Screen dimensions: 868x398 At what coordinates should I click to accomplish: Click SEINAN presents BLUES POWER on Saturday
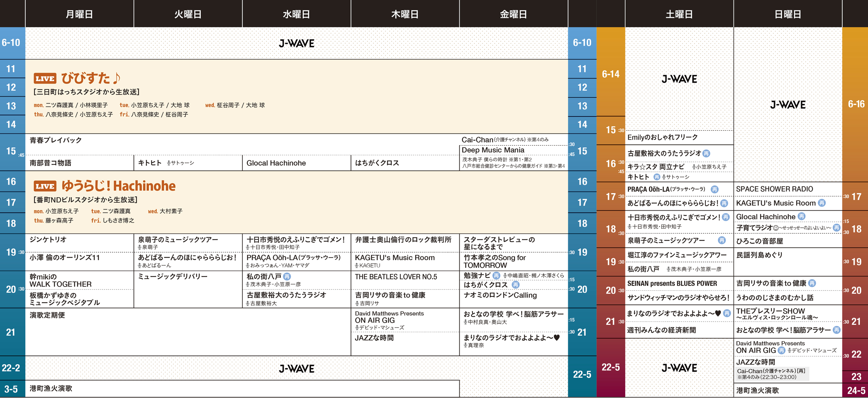point(672,284)
